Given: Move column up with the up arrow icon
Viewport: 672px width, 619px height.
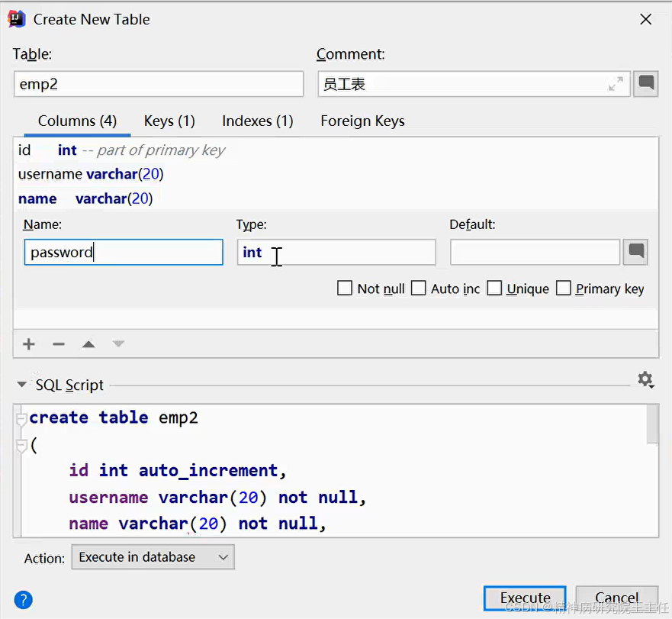Looking at the screenshot, I should pos(88,343).
